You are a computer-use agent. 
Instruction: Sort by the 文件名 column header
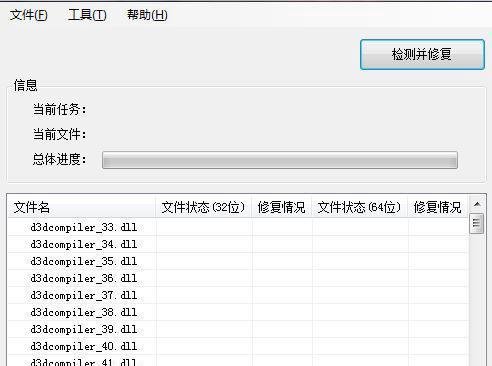click(x=81, y=207)
